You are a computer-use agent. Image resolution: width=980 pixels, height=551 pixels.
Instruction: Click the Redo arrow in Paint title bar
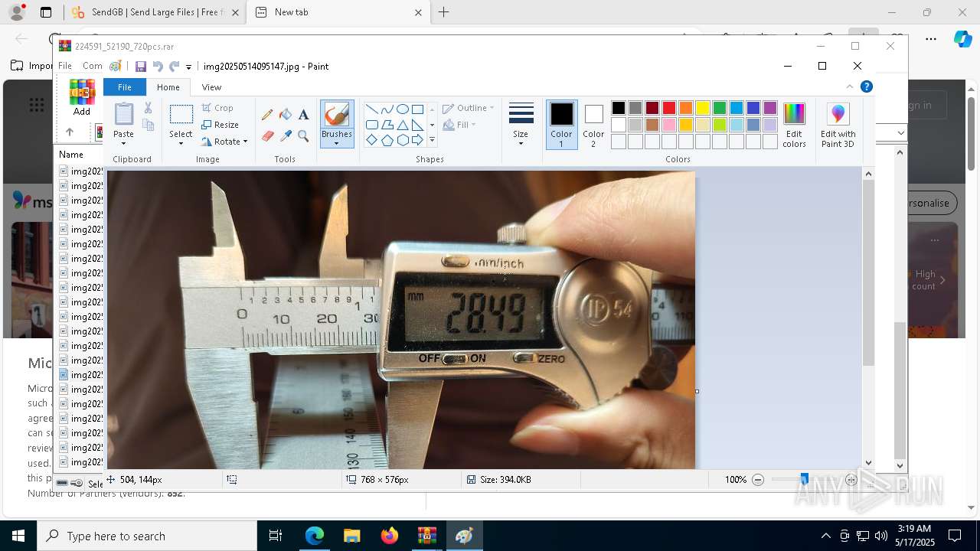pos(175,67)
